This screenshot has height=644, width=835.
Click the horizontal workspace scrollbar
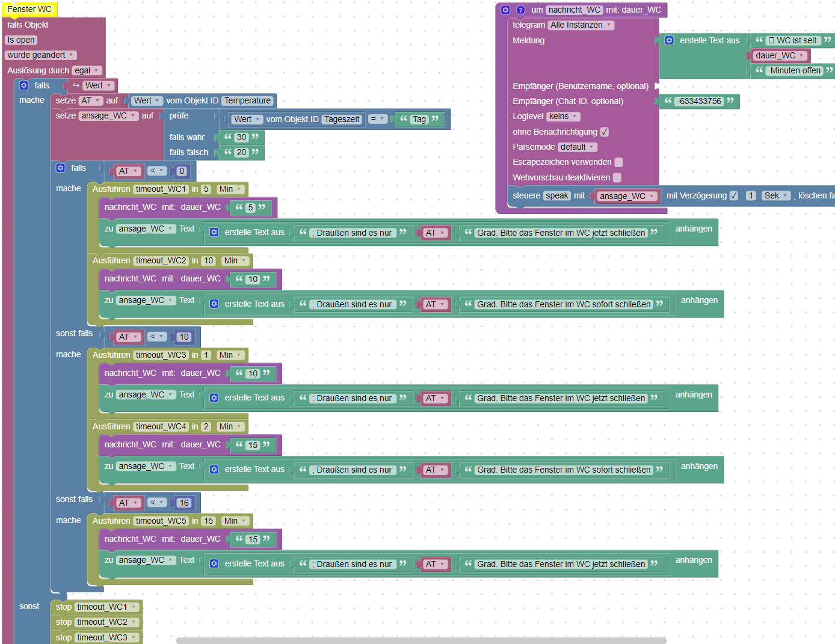(x=421, y=640)
